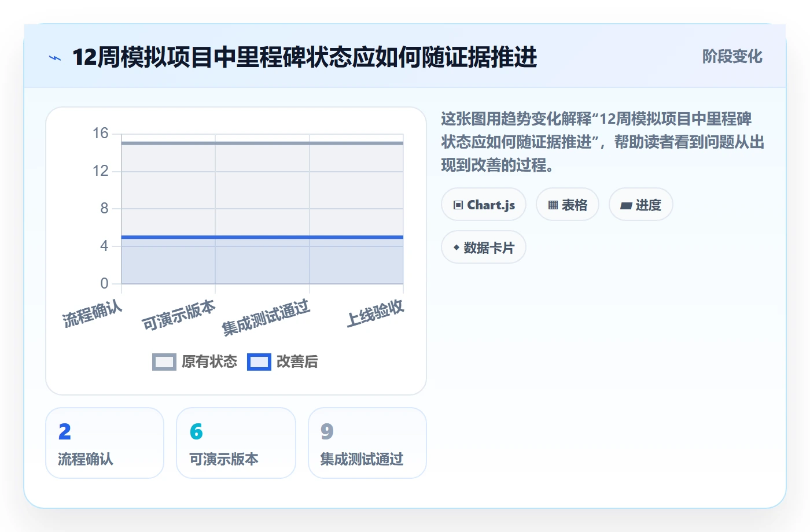Click the diamond icon on 数据卡片 tag

[456, 247]
